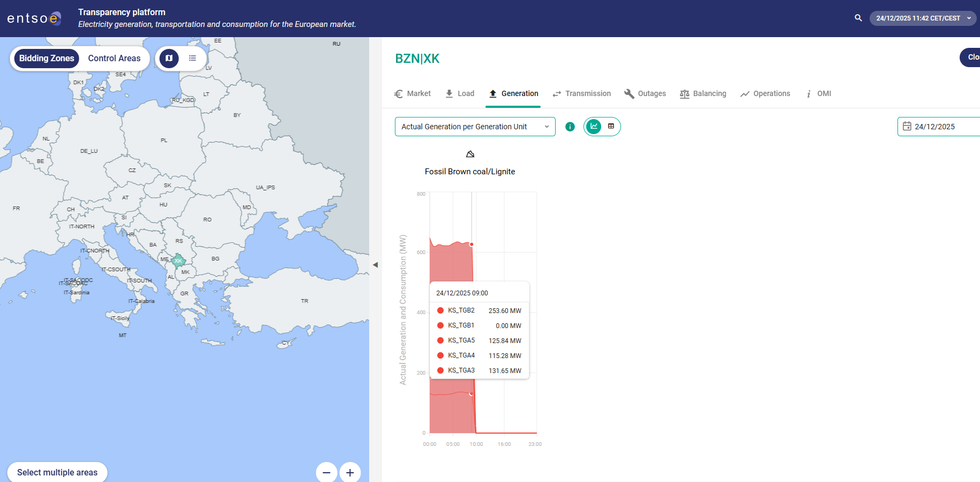
Task: Click the green info icon beside dropdown
Action: coord(570,127)
